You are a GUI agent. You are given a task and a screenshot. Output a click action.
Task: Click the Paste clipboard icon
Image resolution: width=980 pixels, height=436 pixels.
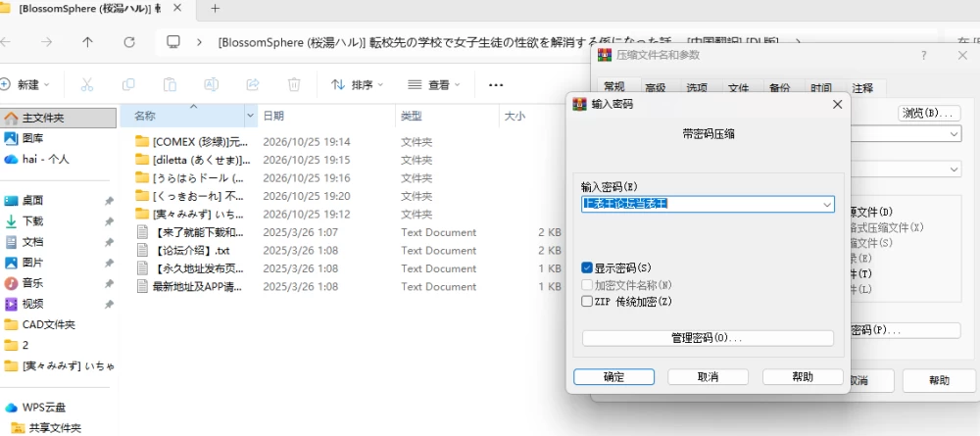pos(170,85)
